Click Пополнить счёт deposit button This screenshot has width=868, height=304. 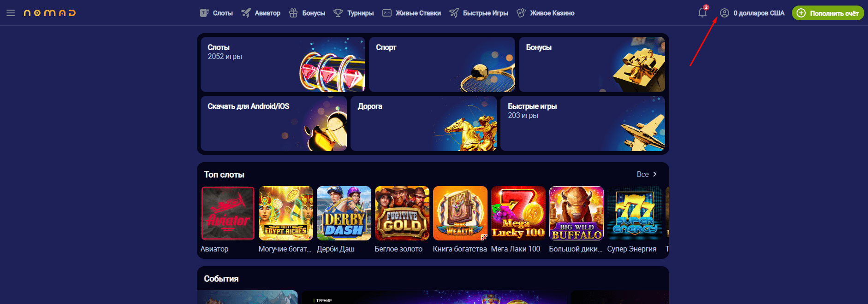(828, 13)
